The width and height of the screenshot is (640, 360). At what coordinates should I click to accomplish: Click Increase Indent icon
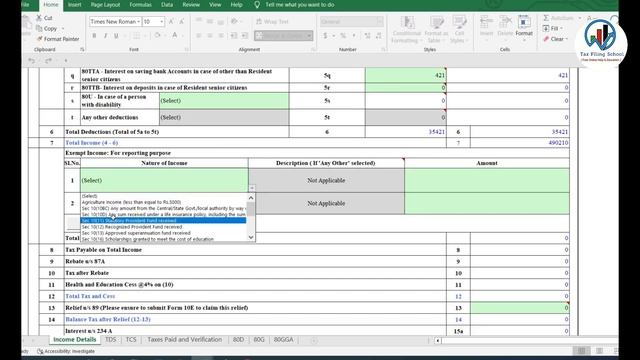244,36
